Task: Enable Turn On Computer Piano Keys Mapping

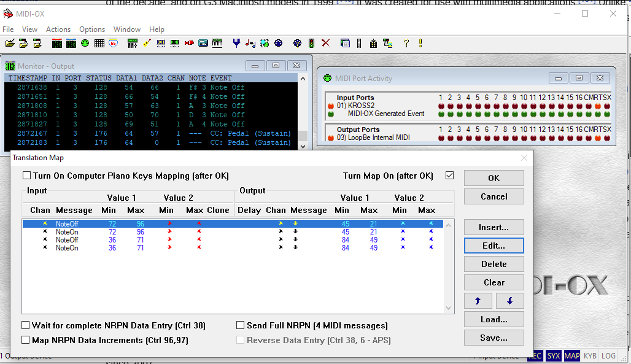Action: tap(26, 176)
